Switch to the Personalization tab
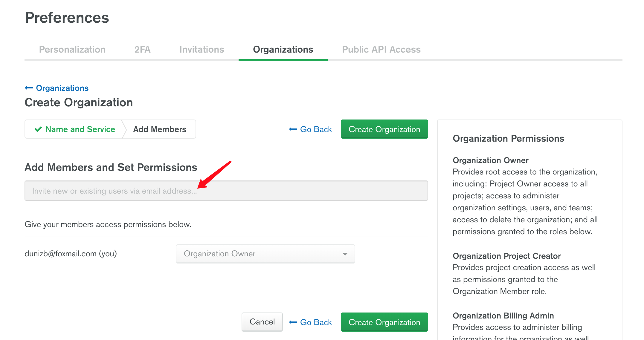Viewport: 644px width, 340px height. point(72,49)
